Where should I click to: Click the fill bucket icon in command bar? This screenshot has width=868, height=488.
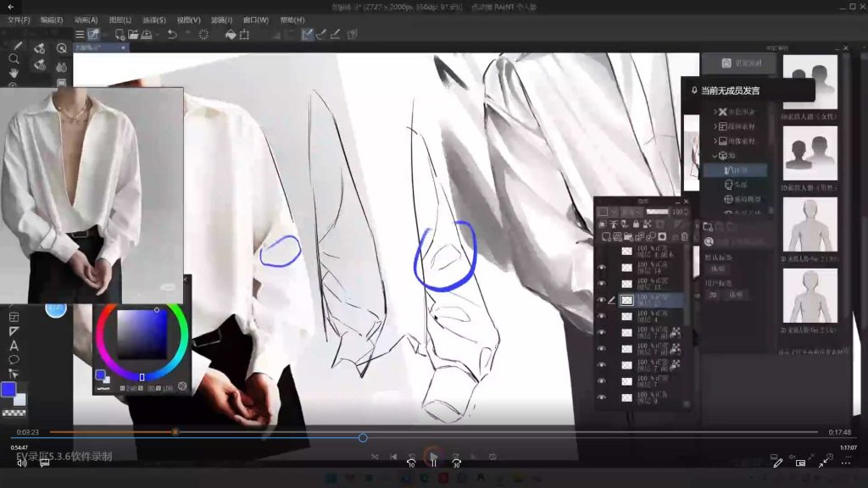(x=231, y=34)
